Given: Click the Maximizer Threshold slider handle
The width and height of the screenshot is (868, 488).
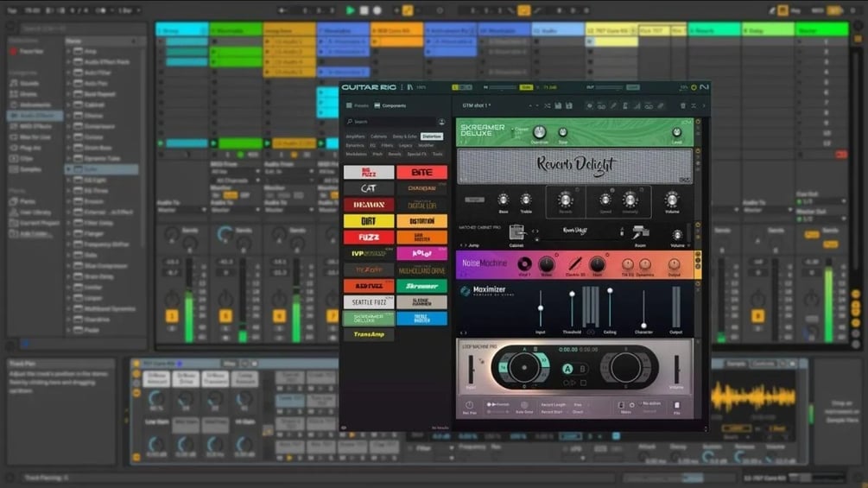Looking at the screenshot, I should (572, 295).
